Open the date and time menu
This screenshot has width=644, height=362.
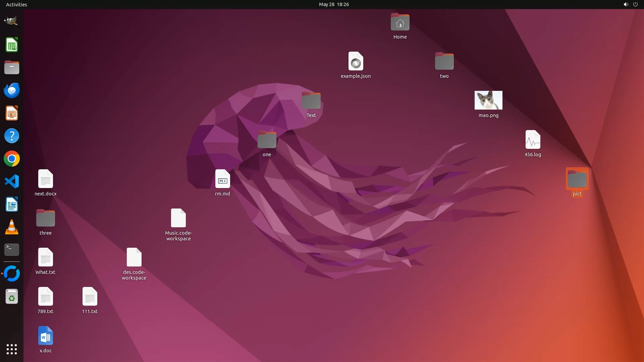333,4
